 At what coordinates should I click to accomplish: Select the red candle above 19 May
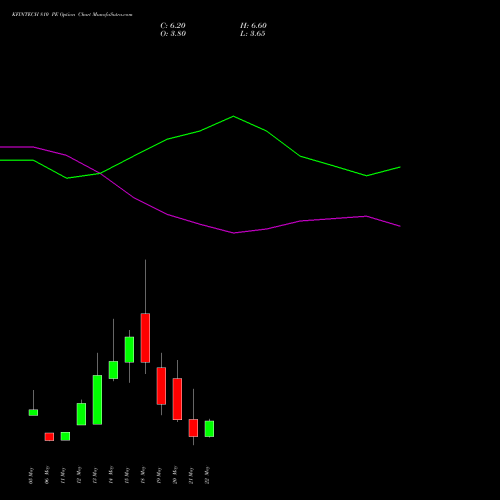click(161, 386)
